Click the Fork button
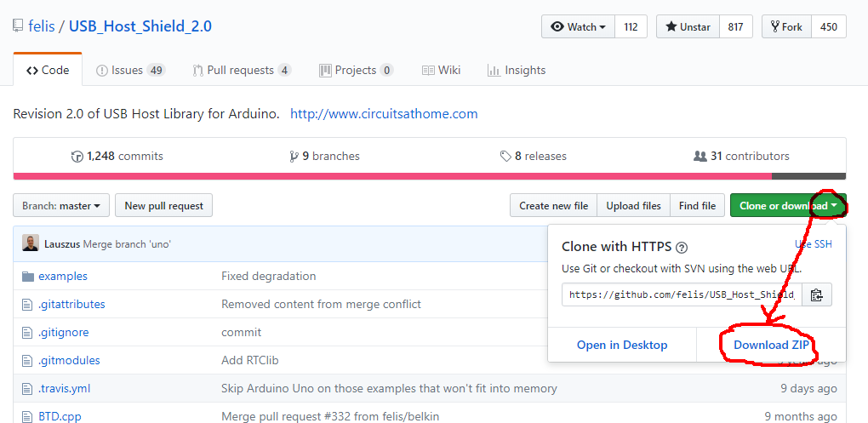This screenshot has height=423, width=868. pos(786,26)
